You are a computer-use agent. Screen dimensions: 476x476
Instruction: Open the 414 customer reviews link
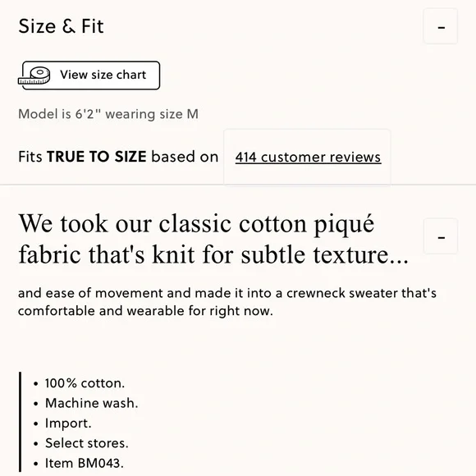(x=308, y=158)
